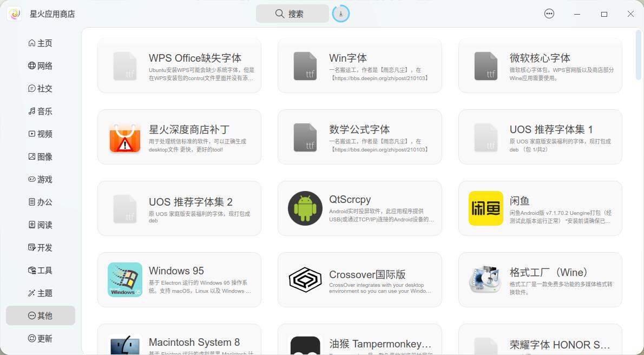Select the 主题 category icon

pyautogui.click(x=32, y=293)
